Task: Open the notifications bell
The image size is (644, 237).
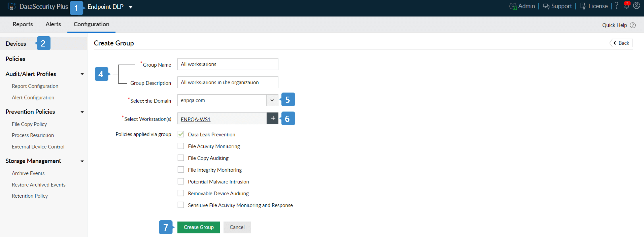Action: tap(627, 6)
